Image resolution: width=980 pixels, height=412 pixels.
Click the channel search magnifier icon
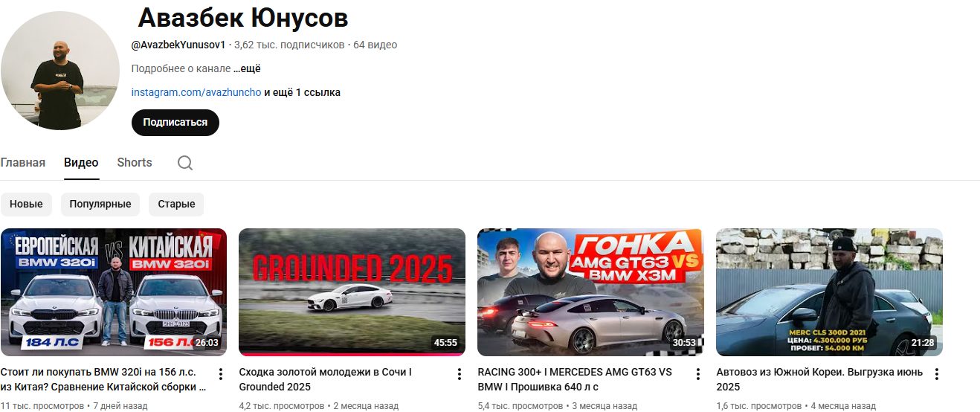(185, 163)
